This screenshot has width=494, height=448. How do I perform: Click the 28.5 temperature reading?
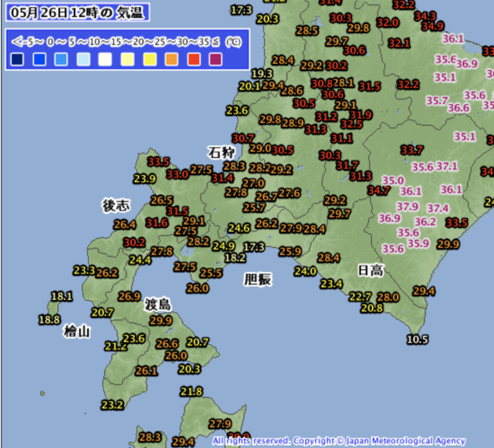click(x=307, y=31)
